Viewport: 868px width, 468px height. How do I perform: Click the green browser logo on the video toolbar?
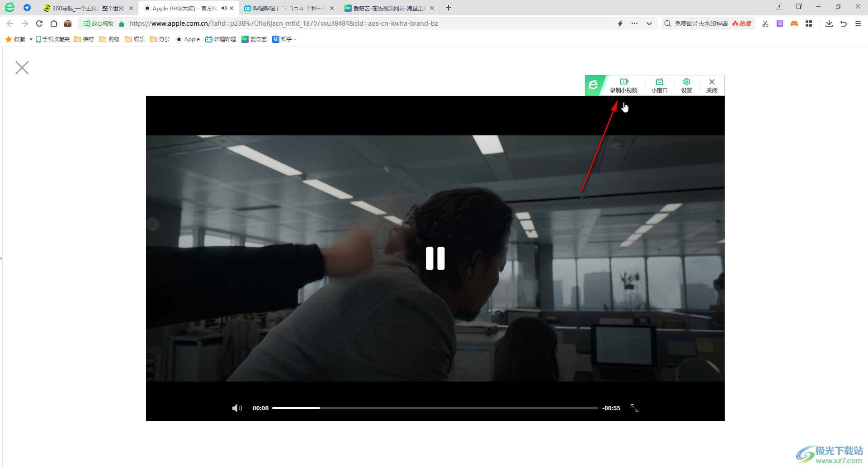594,85
